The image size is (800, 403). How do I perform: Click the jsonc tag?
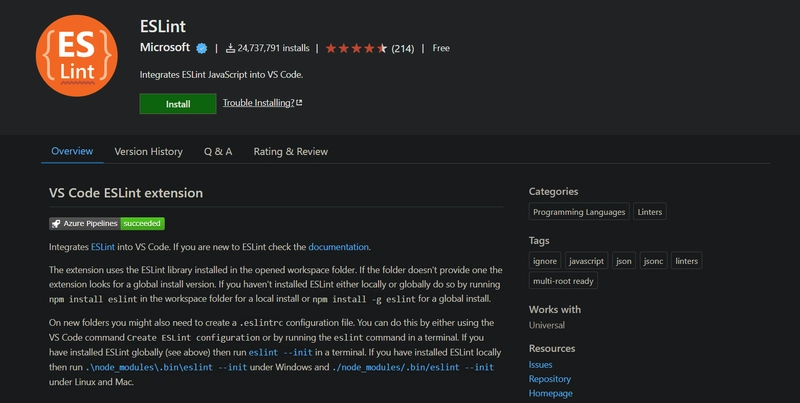click(x=653, y=261)
